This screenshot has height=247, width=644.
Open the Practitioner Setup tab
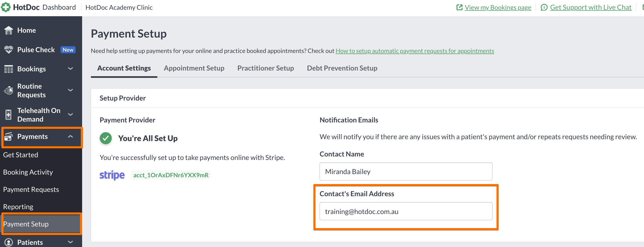tap(266, 68)
